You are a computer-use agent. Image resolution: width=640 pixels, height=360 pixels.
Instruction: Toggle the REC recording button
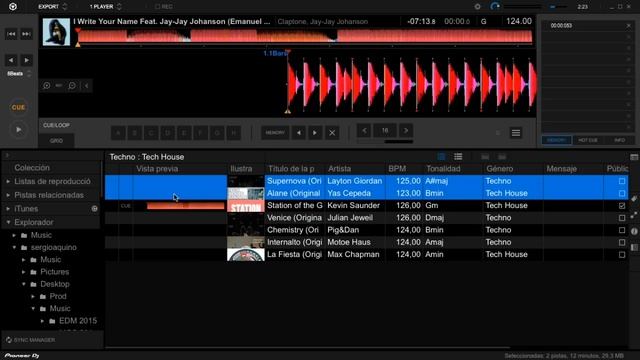tap(164, 7)
